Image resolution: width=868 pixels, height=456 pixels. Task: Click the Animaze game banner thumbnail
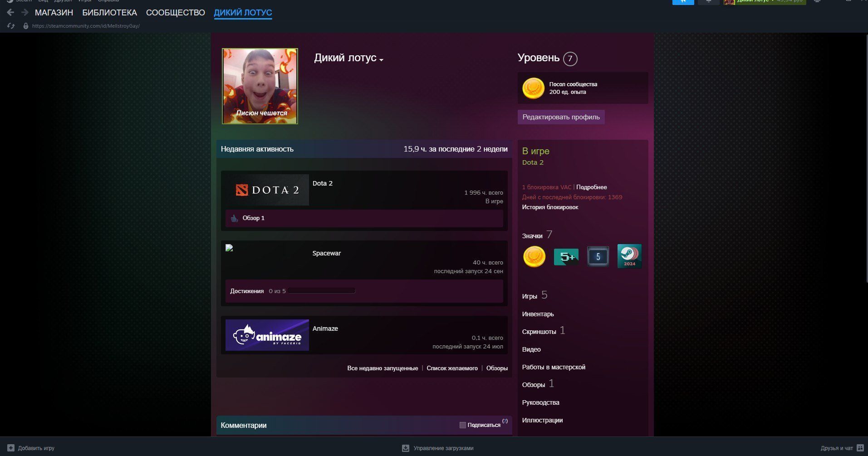pos(267,335)
